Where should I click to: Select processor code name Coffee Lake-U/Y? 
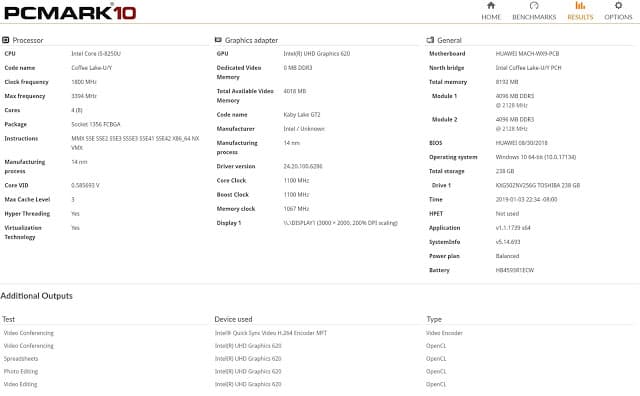coord(91,68)
